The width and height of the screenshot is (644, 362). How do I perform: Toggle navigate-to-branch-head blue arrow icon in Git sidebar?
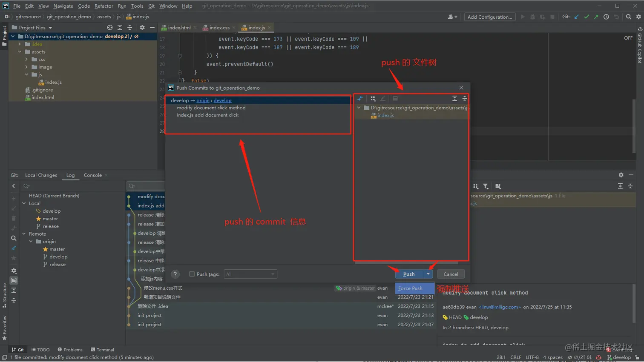[14, 248]
